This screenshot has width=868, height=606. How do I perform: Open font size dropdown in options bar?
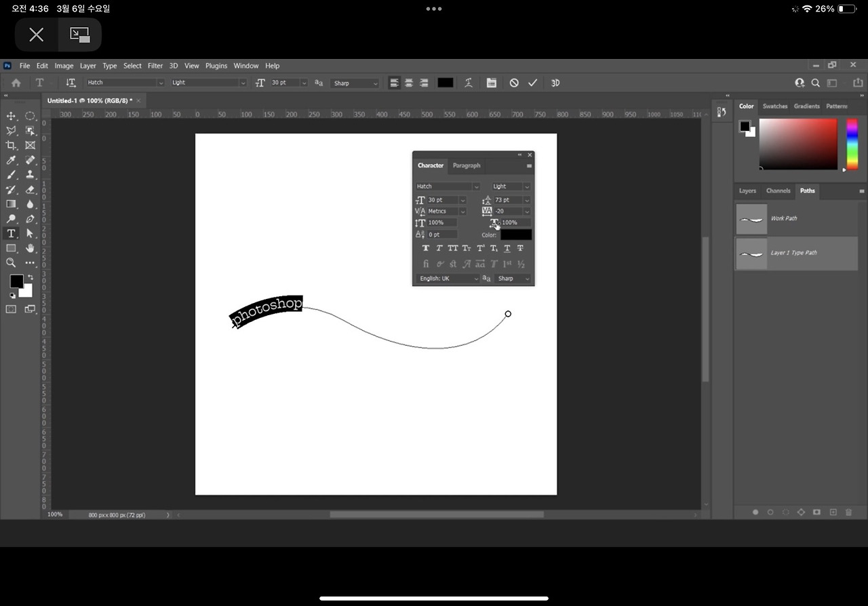(x=304, y=83)
